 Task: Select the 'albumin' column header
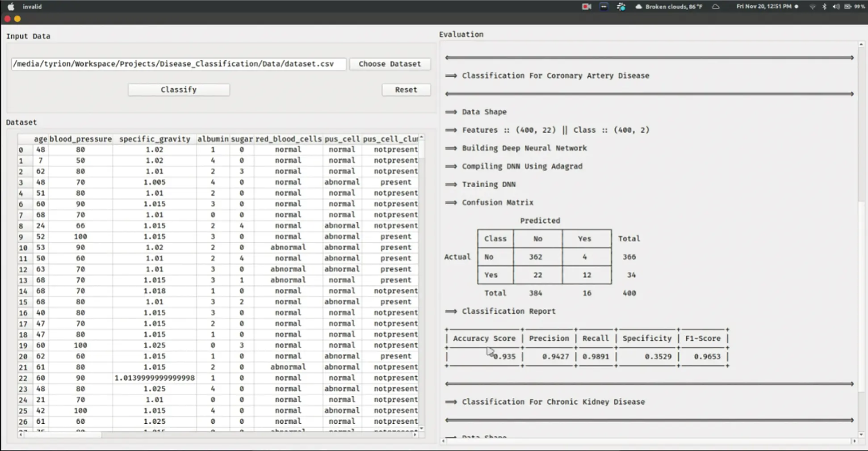coord(213,139)
